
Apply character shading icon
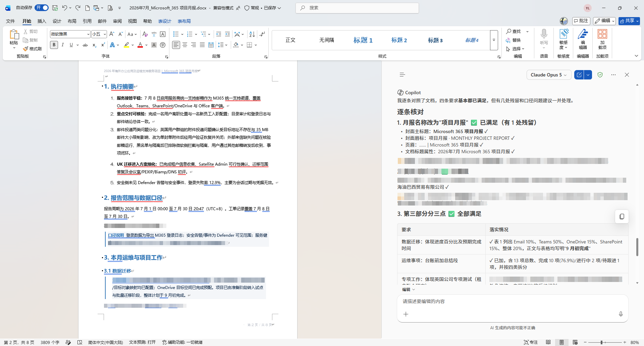click(154, 45)
